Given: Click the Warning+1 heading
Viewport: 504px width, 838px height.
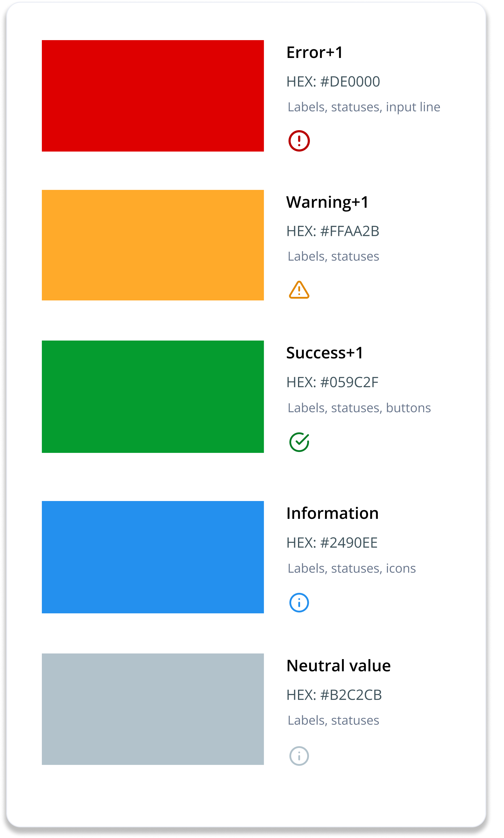Looking at the screenshot, I should (327, 203).
